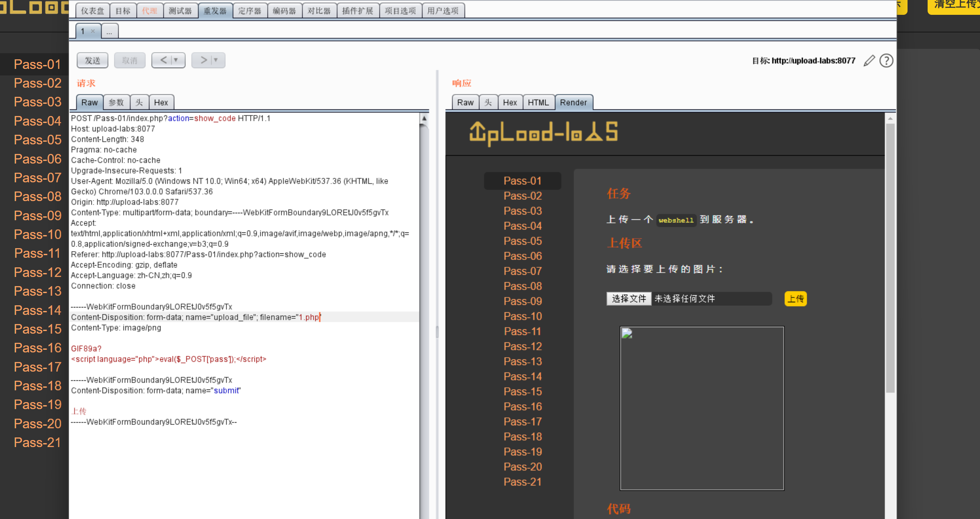Click the 代码 heading in rendered response
The width and height of the screenshot is (980, 519).
pyautogui.click(x=619, y=509)
